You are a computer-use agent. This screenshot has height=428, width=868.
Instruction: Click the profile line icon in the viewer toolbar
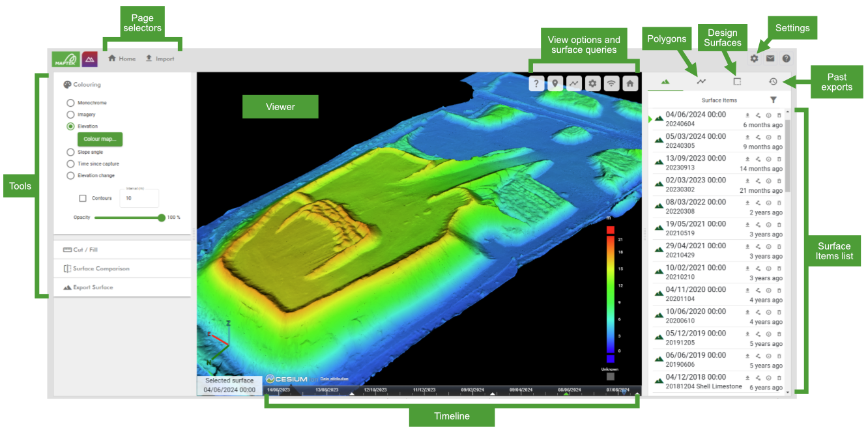click(x=573, y=83)
